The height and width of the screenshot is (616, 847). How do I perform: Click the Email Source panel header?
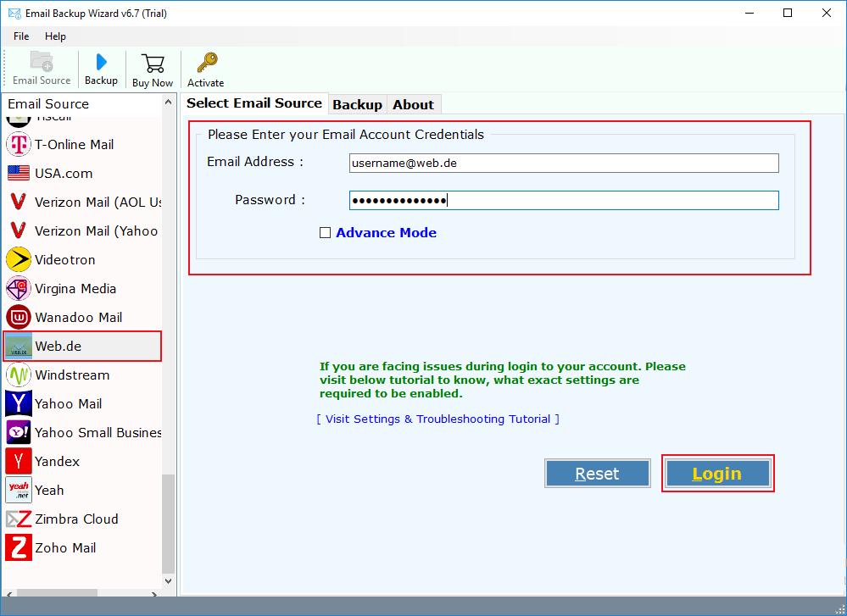click(x=82, y=103)
